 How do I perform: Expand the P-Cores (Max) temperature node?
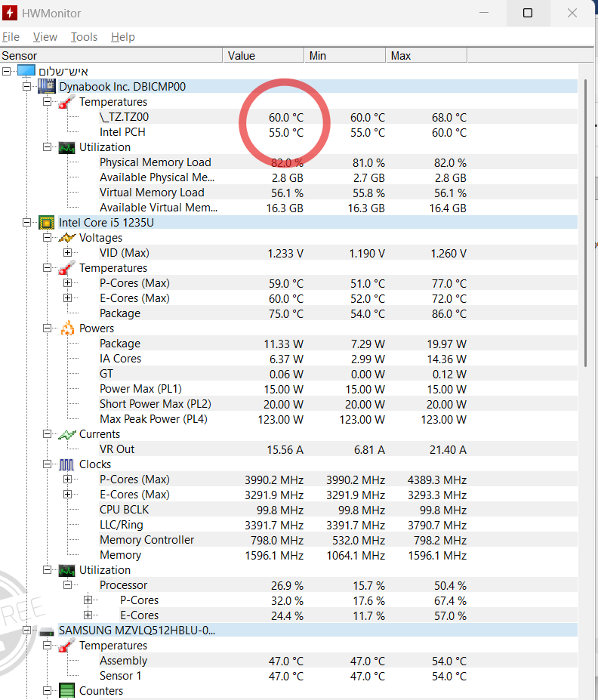(x=68, y=283)
